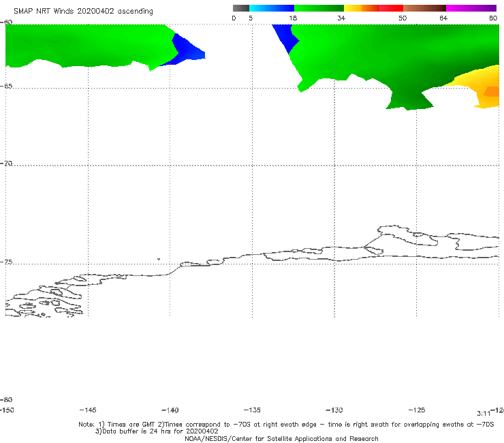
Task: Click the NOAA/NESDIS Center for Satellite Applications credit
Action: pos(281,439)
